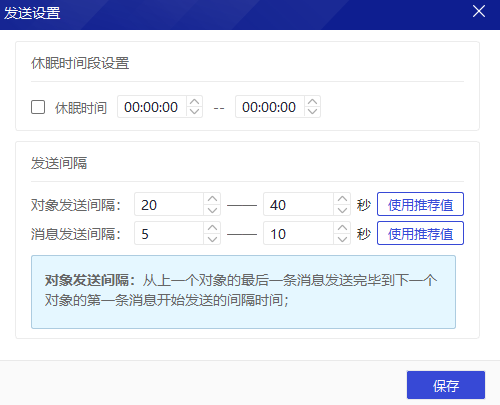Close the 发送设置 dialog

479,12
